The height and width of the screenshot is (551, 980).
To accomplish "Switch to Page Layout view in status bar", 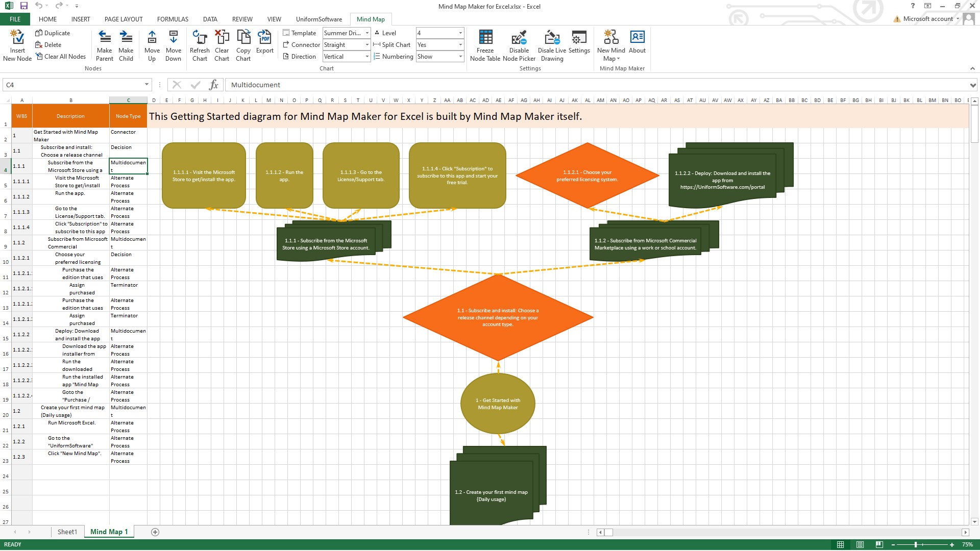I will point(860,544).
